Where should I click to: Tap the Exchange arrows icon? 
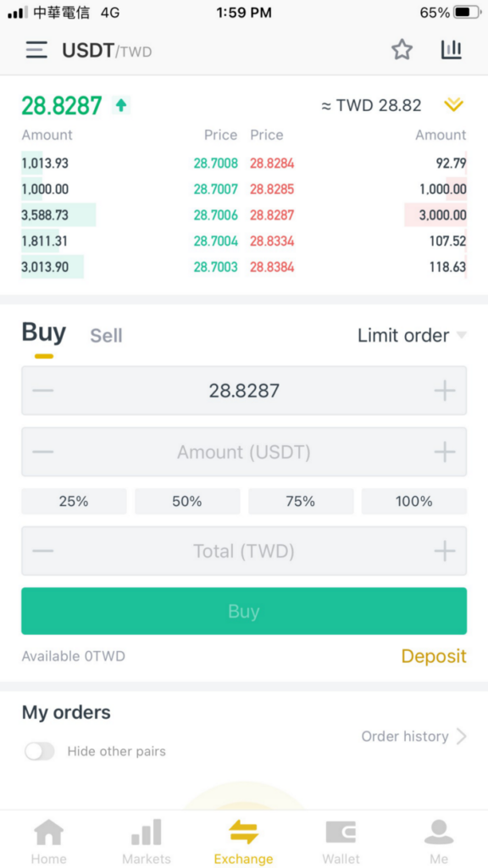[243, 832]
